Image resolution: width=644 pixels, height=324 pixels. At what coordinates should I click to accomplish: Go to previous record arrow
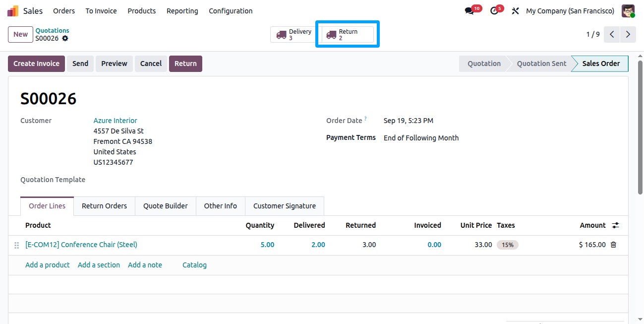(612, 34)
